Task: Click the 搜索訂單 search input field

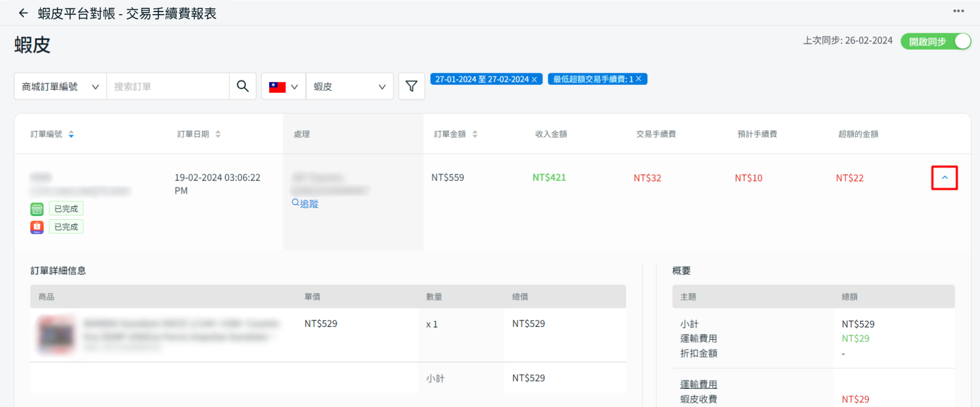Action: point(168,87)
